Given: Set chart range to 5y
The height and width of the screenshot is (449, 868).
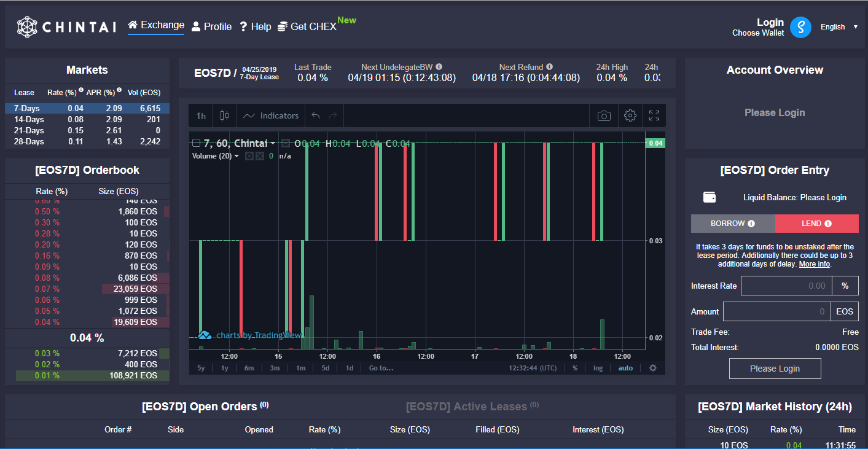Looking at the screenshot, I should 201,368.
